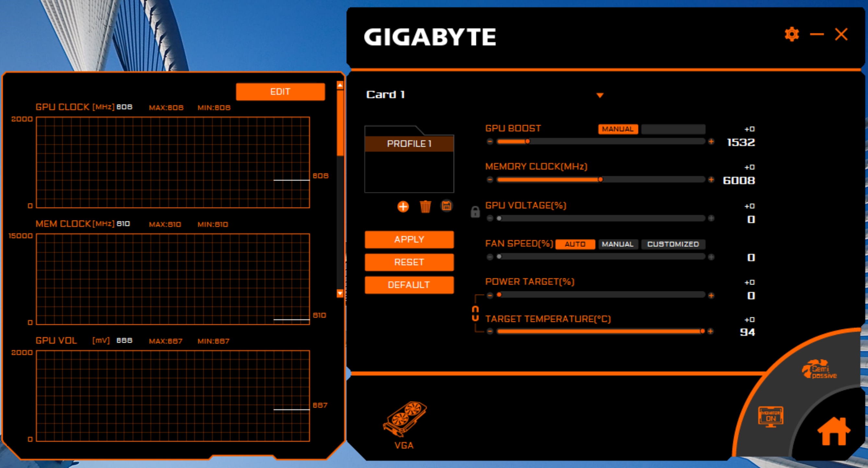Minimize the Gigabyte window
Screen dimensions: 868x468
(x=817, y=34)
